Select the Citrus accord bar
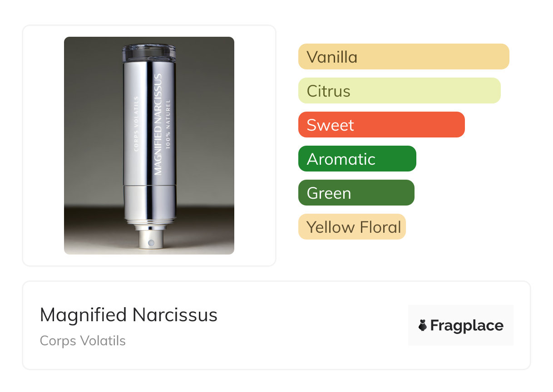This screenshot has width=553, height=392. click(399, 91)
